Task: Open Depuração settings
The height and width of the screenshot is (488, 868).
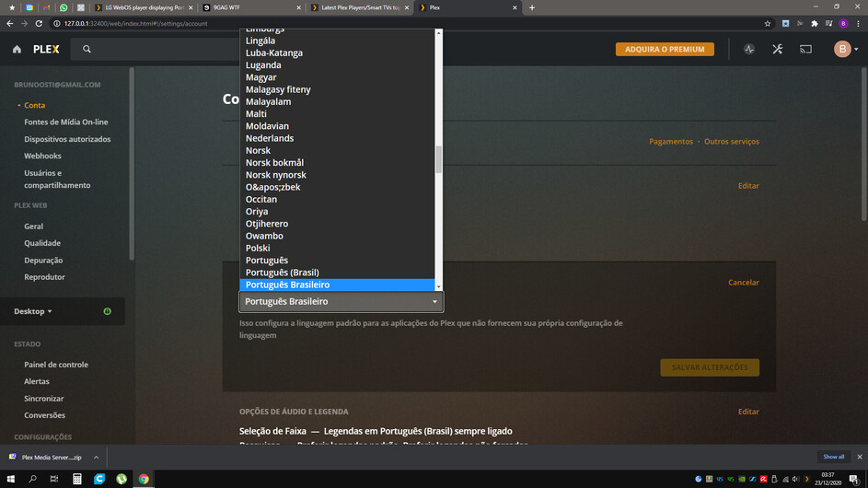Action: pyautogui.click(x=43, y=261)
